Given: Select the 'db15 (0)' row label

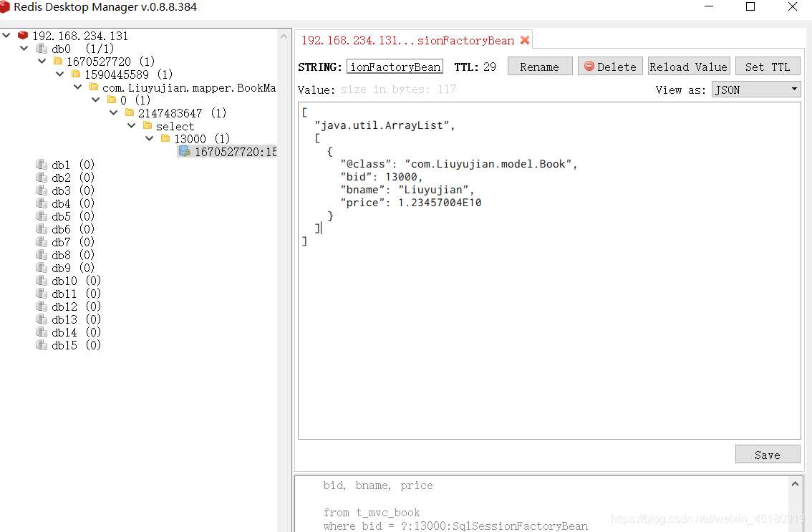Looking at the screenshot, I should (76, 345).
